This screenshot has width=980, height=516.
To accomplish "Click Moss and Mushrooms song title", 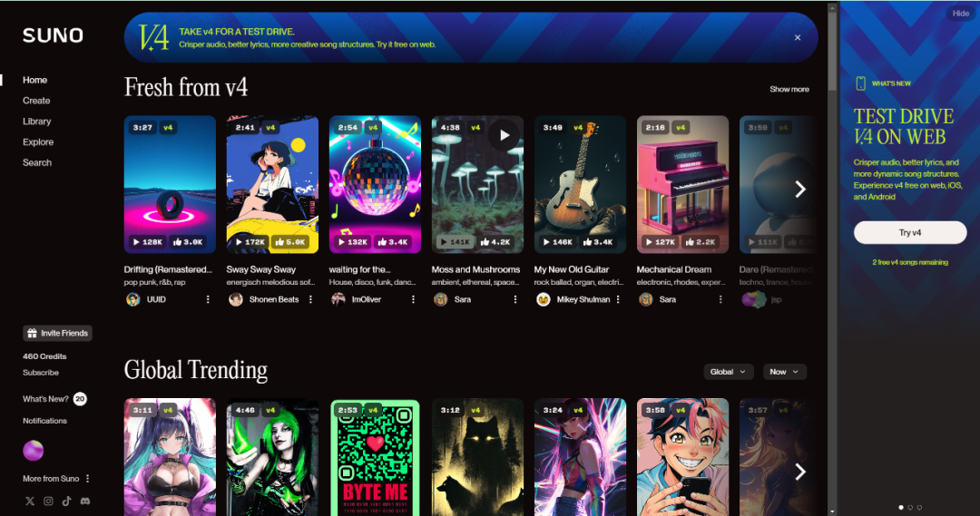I will tap(475, 269).
